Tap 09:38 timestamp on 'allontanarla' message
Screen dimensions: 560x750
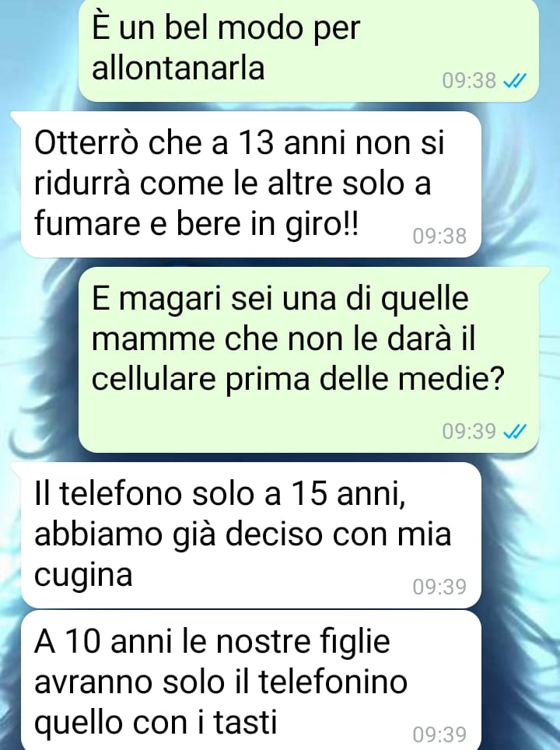click(469, 81)
